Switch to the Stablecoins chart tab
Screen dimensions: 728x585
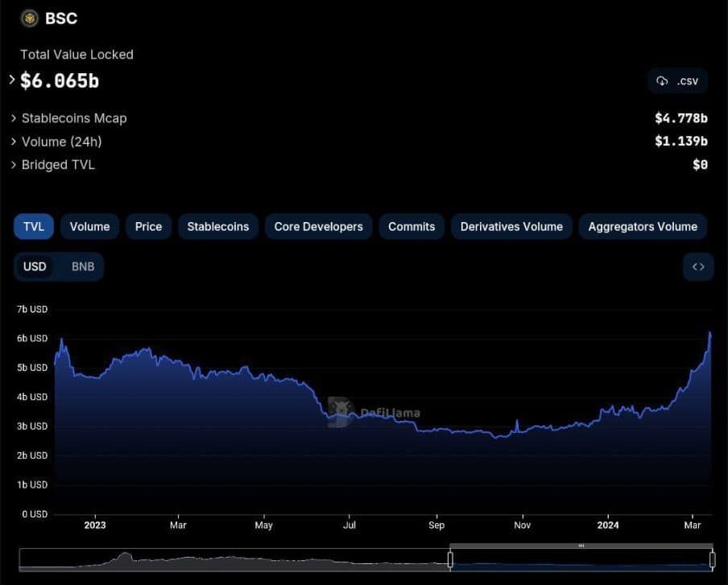point(217,226)
